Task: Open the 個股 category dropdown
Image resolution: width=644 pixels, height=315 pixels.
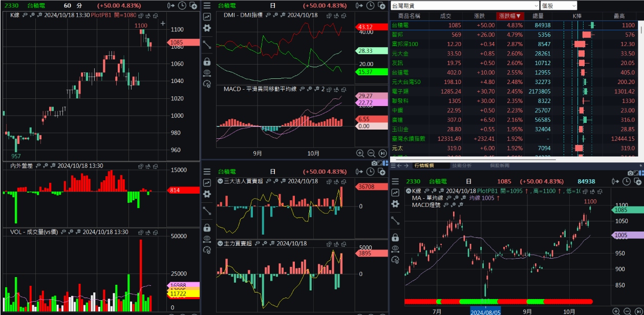Action: tap(558, 6)
